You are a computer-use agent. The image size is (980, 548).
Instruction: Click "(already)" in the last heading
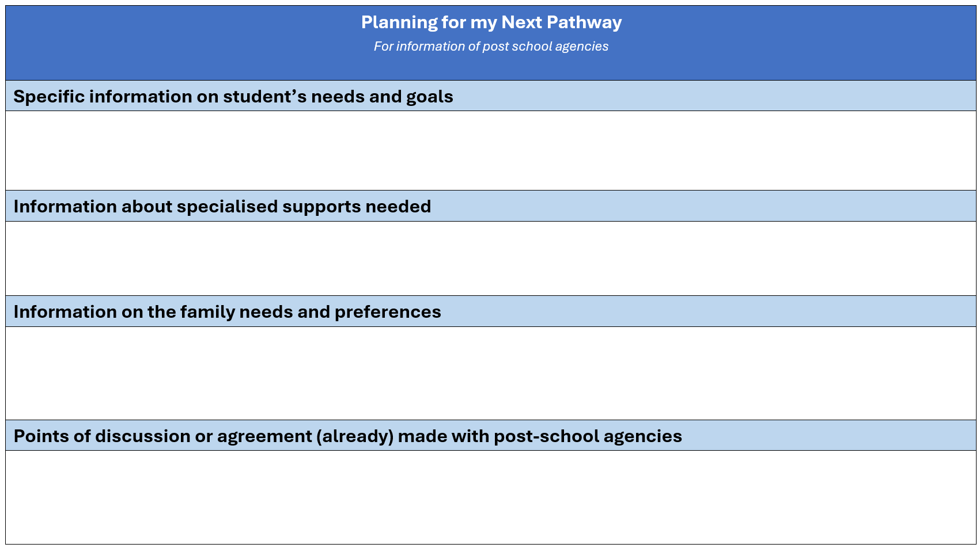click(354, 436)
